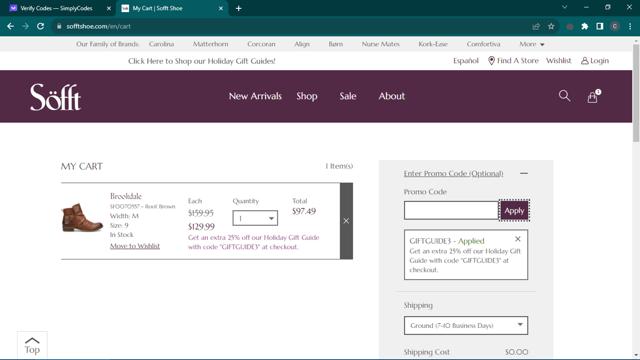The image size is (640, 360).
Task: Visit the Corcoran brand link
Action: pos(261,44)
